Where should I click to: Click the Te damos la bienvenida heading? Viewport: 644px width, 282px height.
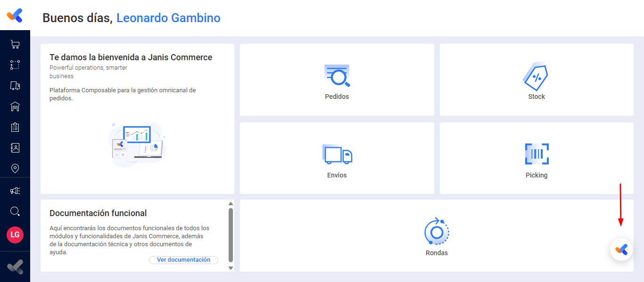click(x=131, y=57)
